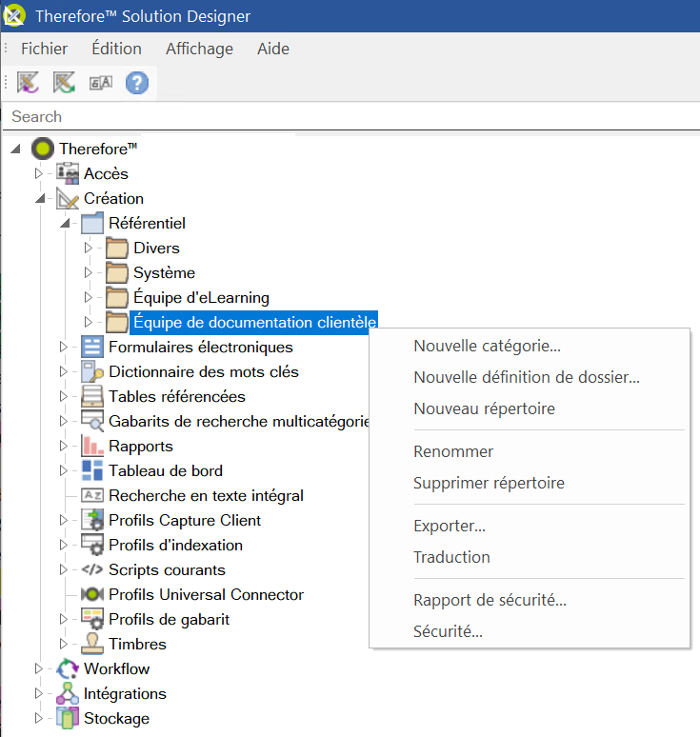This screenshot has width=700, height=737.
Task: Open the Édition menu
Action: click(116, 49)
